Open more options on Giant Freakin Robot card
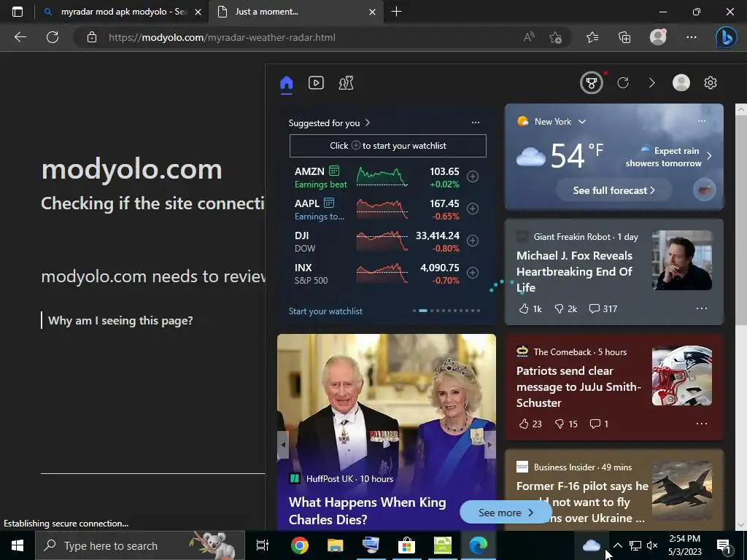 pyautogui.click(x=701, y=308)
